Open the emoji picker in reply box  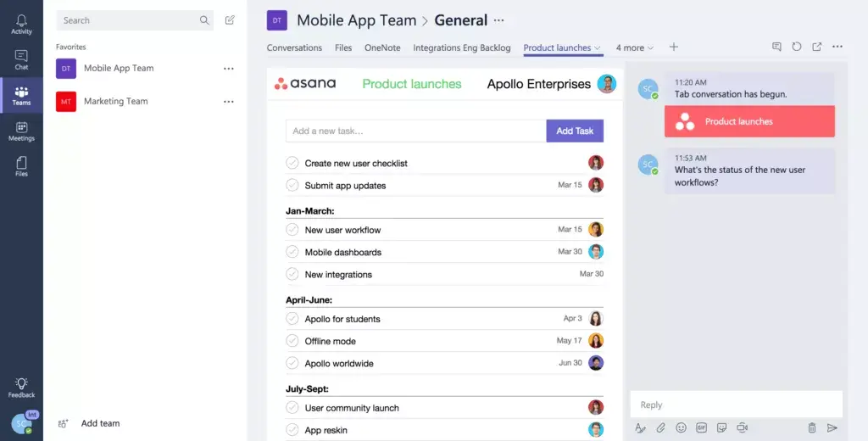(681, 428)
